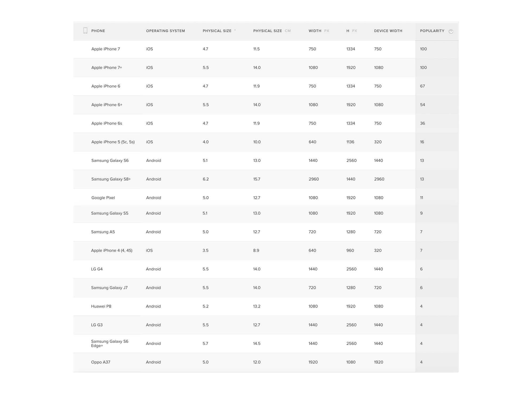
Task: Sort table by Phone column header
Action: [x=98, y=31]
